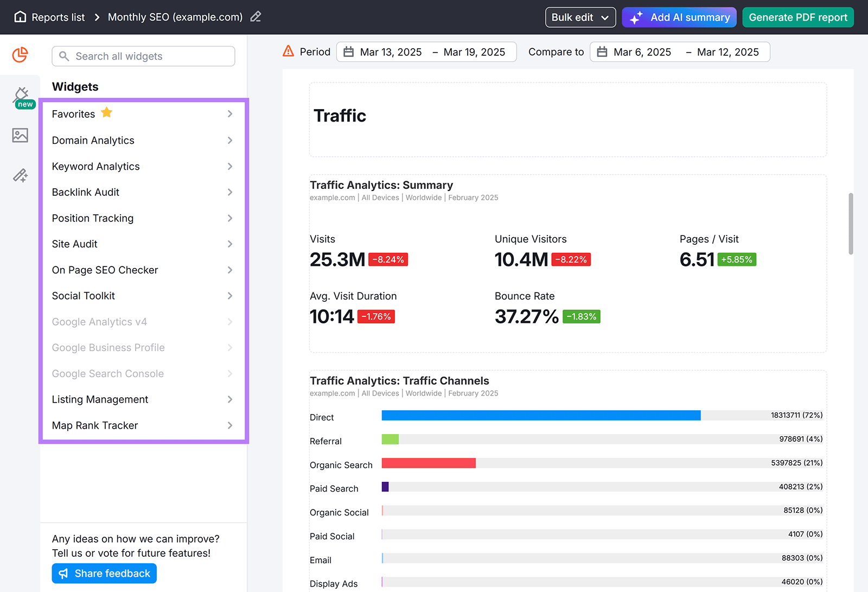Screen dimensions: 868x592
Task: Select the Widgets pie chart sidebar icon
Action: pos(20,55)
